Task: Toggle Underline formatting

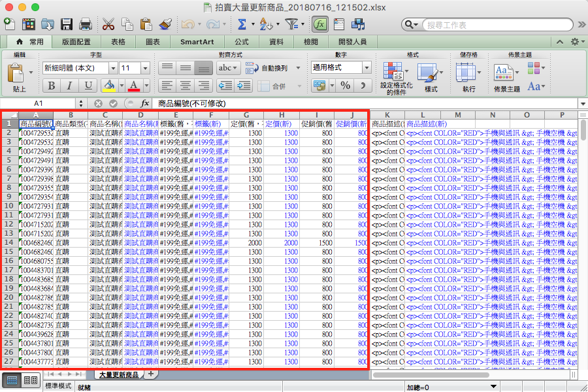Action: [x=88, y=86]
